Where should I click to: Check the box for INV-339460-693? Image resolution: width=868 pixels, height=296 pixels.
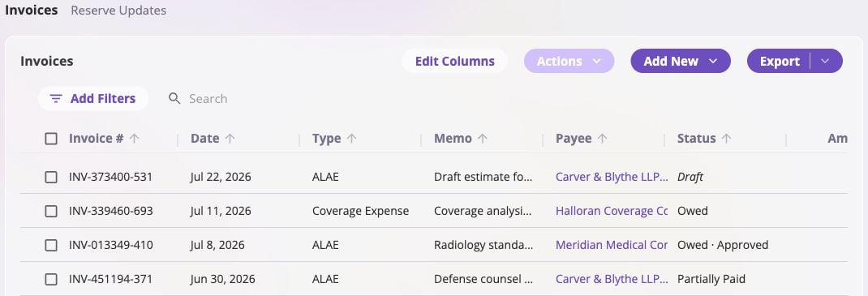[51, 211]
